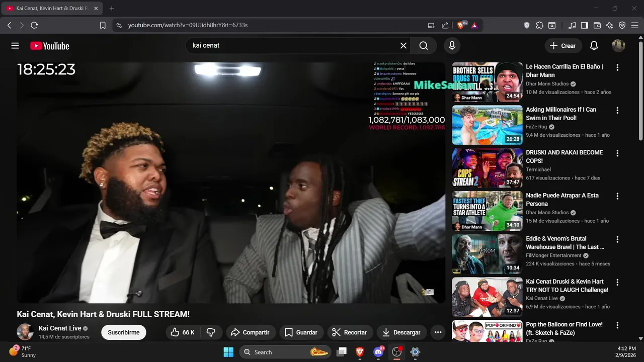This screenshot has width=644, height=362.
Task: Open the weather widget 71°F Sunny
Action: pyautogui.click(x=23, y=351)
